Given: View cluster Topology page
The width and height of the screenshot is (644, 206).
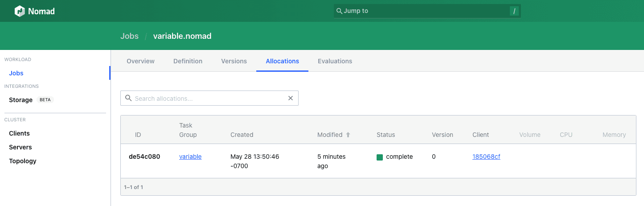Looking at the screenshot, I should (x=23, y=161).
